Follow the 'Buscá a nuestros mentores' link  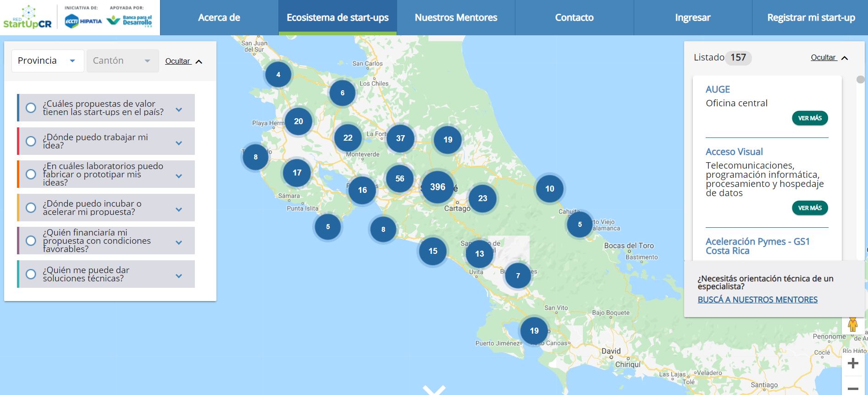tap(757, 300)
